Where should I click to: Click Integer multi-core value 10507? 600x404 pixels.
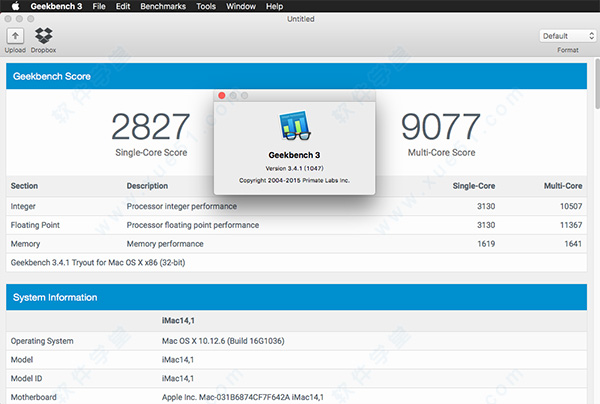pos(571,206)
